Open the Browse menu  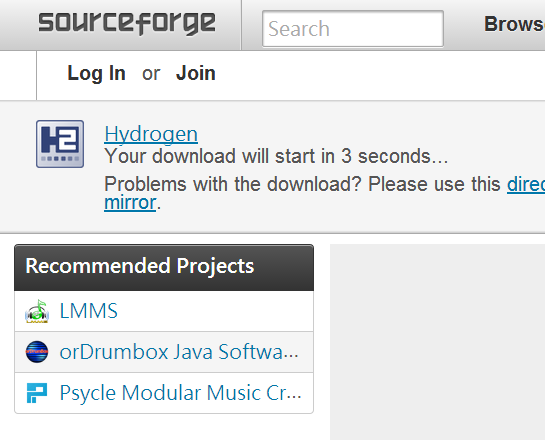[514, 24]
